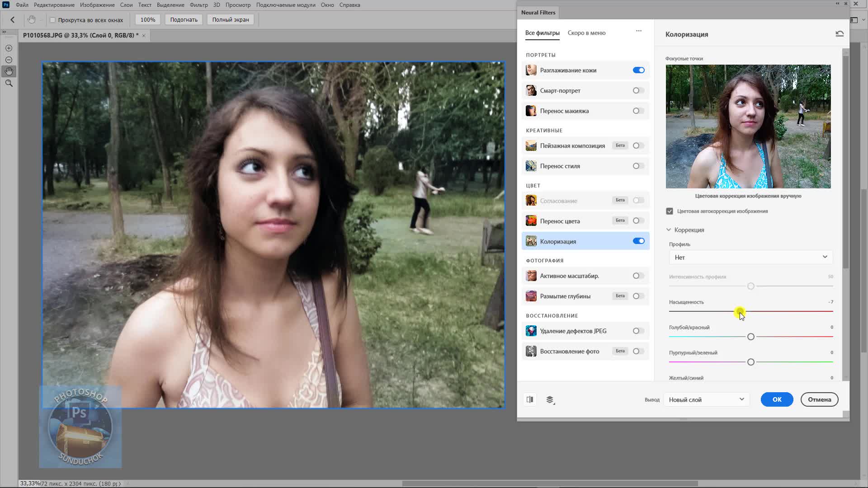Screen dimensions: 868x488
Task: Click the split-view preview icon in Neural Filters
Action: [x=530, y=399]
